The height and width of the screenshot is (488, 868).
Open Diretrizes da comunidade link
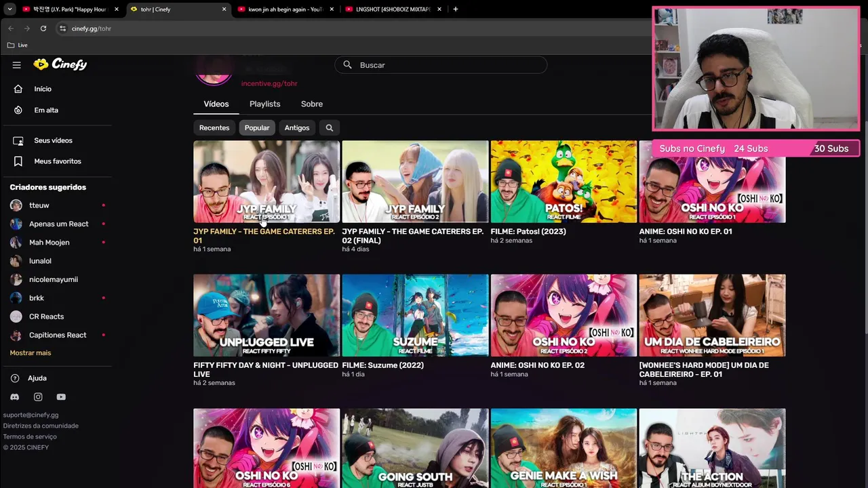41,426
